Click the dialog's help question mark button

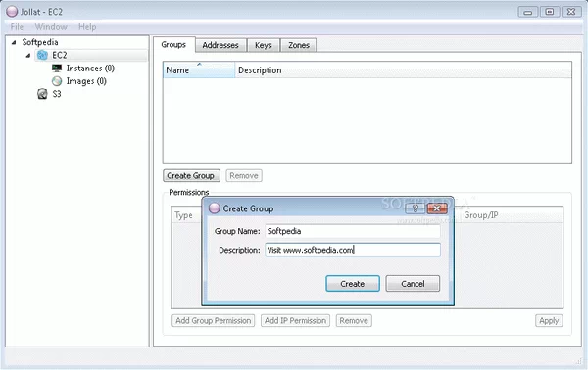416,208
